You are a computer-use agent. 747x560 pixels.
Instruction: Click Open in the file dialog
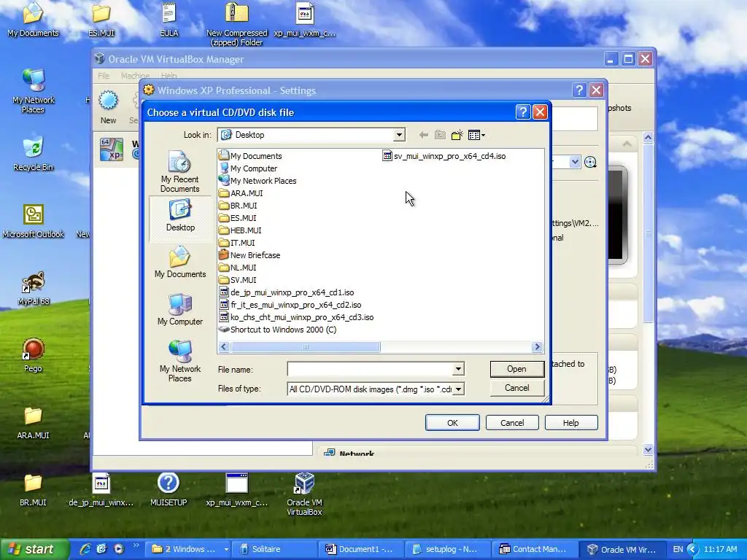pos(517,369)
